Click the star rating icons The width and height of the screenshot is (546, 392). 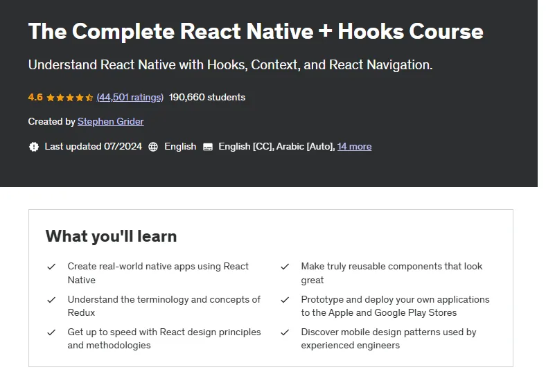70,98
